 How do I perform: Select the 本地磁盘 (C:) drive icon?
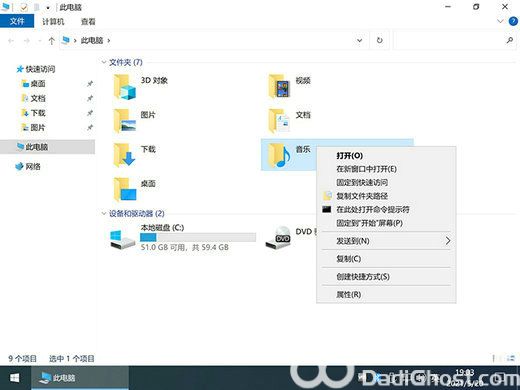coord(123,239)
